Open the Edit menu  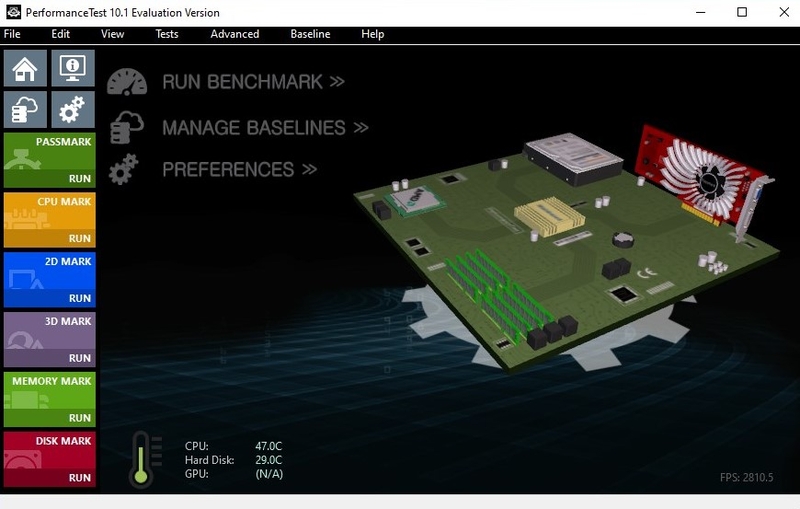click(x=60, y=34)
